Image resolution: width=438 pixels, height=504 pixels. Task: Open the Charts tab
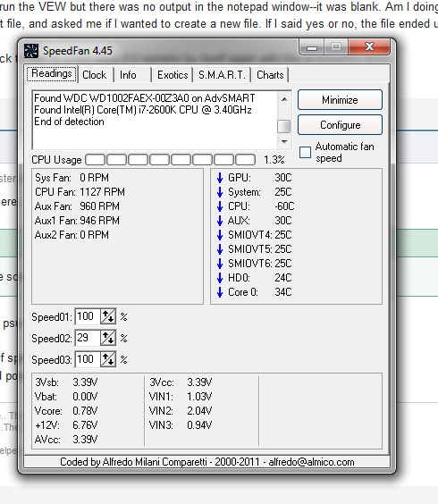270,75
